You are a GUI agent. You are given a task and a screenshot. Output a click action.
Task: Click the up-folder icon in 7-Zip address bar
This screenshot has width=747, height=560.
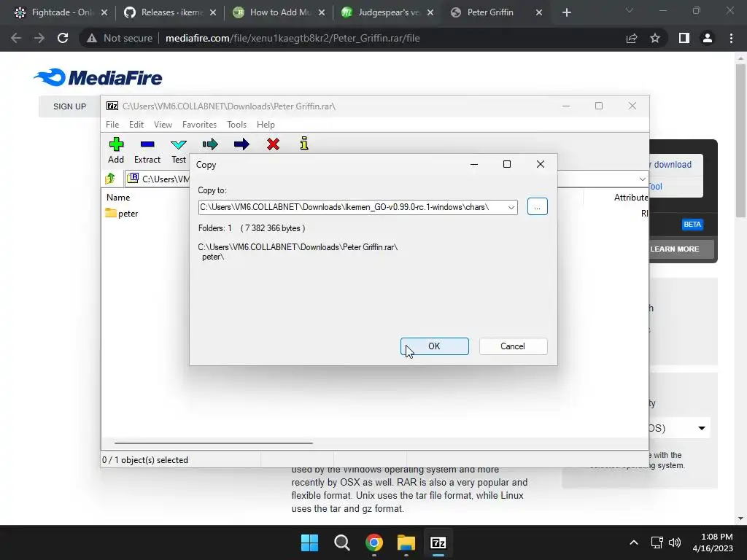point(110,179)
